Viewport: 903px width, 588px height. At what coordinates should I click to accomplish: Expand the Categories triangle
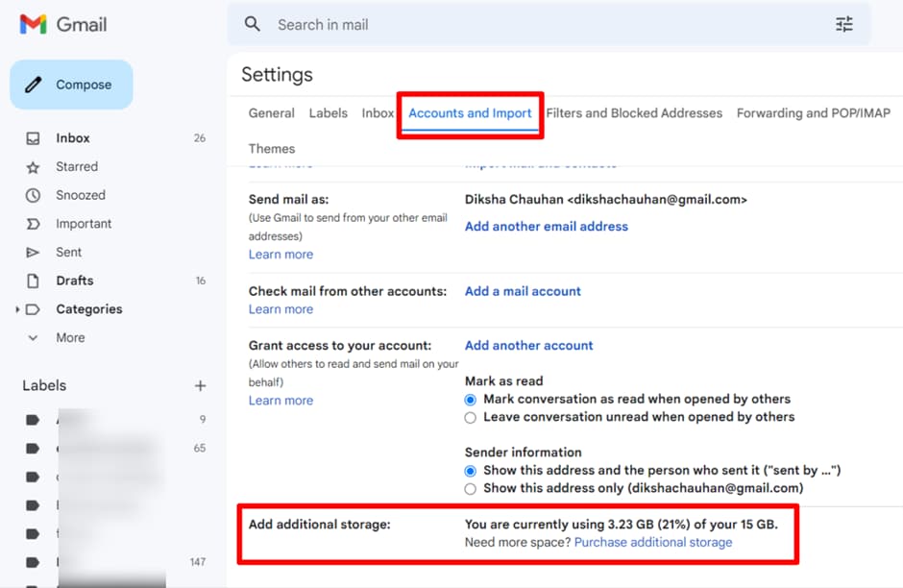click(17, 309)
